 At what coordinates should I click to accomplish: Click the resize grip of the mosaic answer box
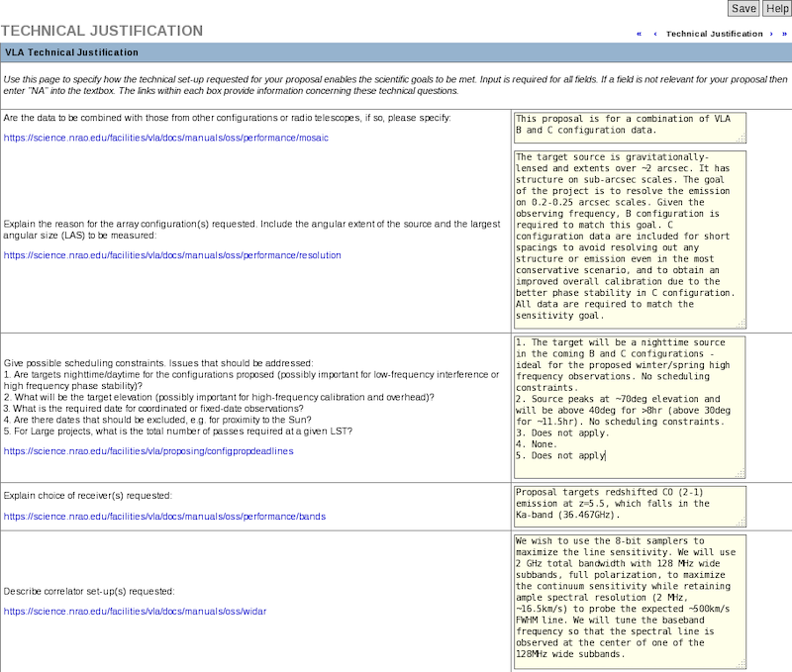pyautogui.click(x=741, y=140)
